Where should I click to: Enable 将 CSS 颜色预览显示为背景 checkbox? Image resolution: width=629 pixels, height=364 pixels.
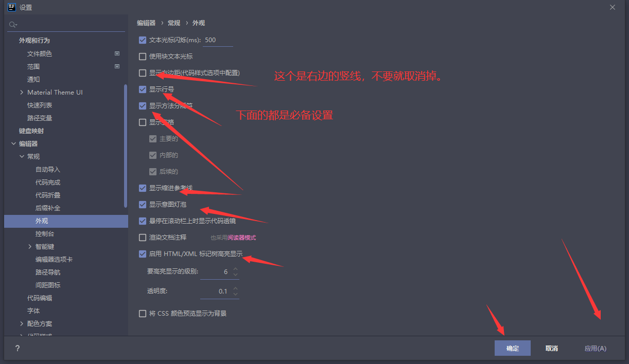(143, 314)
